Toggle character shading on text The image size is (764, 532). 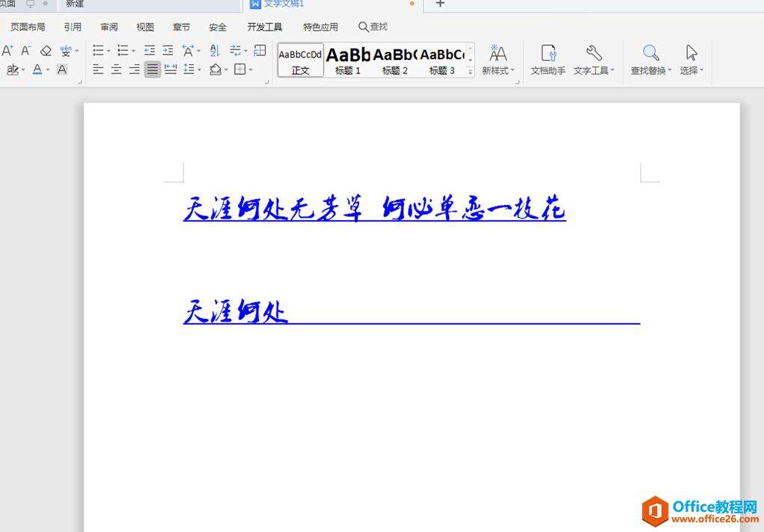tap(62, 70)
